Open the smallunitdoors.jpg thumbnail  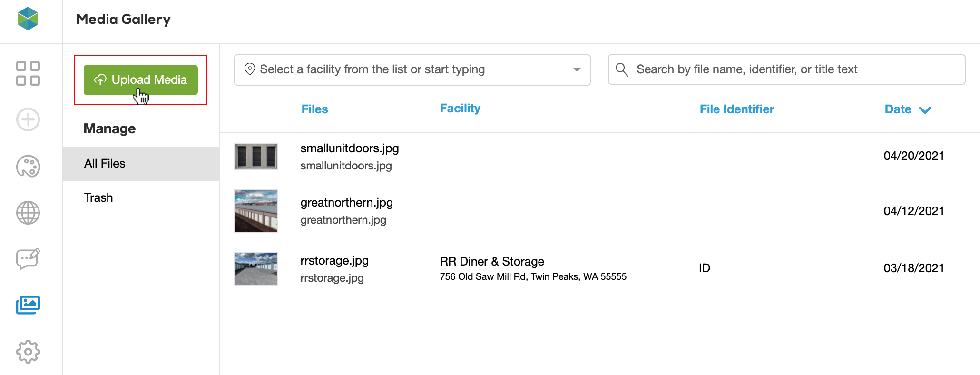(256, 157)
